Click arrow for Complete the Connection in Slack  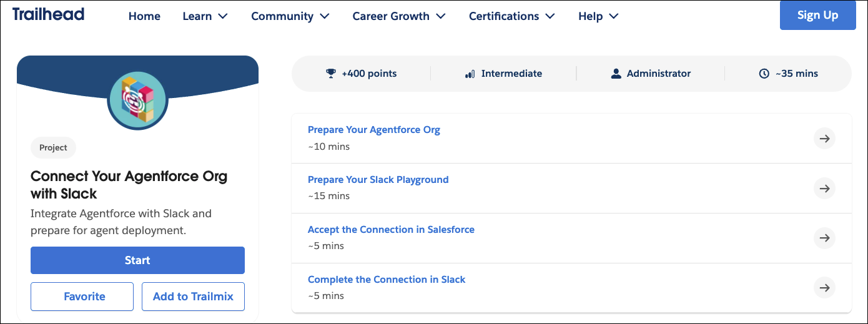coord(824,288)
